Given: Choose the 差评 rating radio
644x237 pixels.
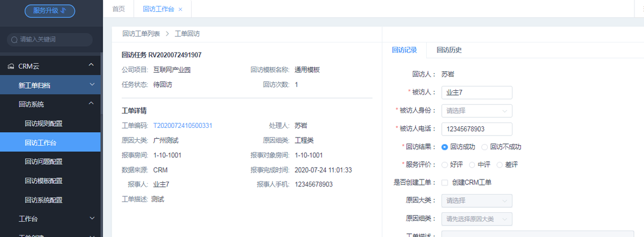Looking at the screenshot, I should 500,165.
